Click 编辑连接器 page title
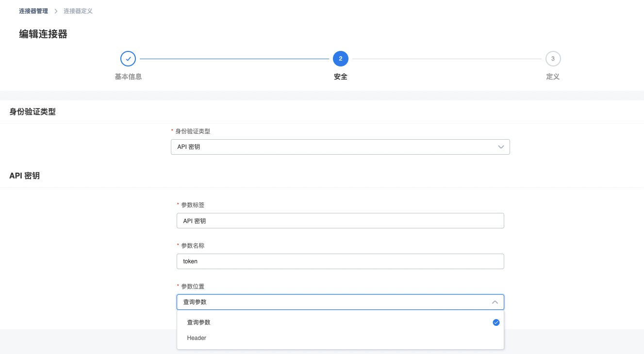The height and width of the screenshot is (354, 644). pyautogui.click(x=43, y=34)
